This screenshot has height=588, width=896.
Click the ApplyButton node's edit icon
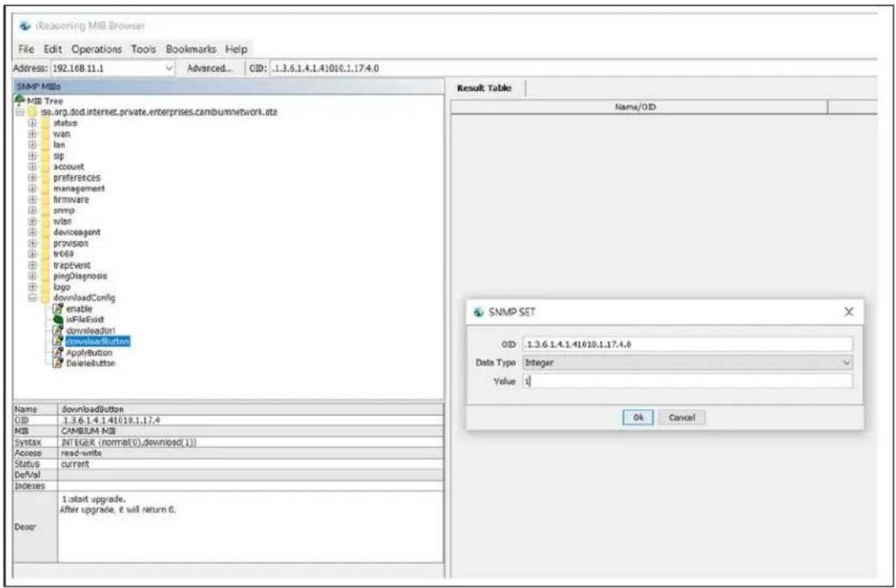[57, 353]
